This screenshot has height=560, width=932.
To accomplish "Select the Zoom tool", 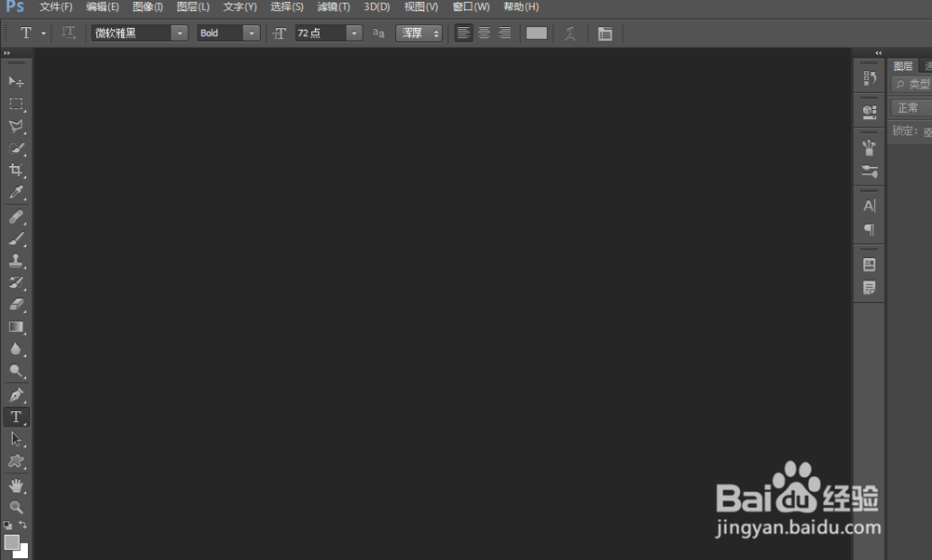I will click(x=16, y=507).
